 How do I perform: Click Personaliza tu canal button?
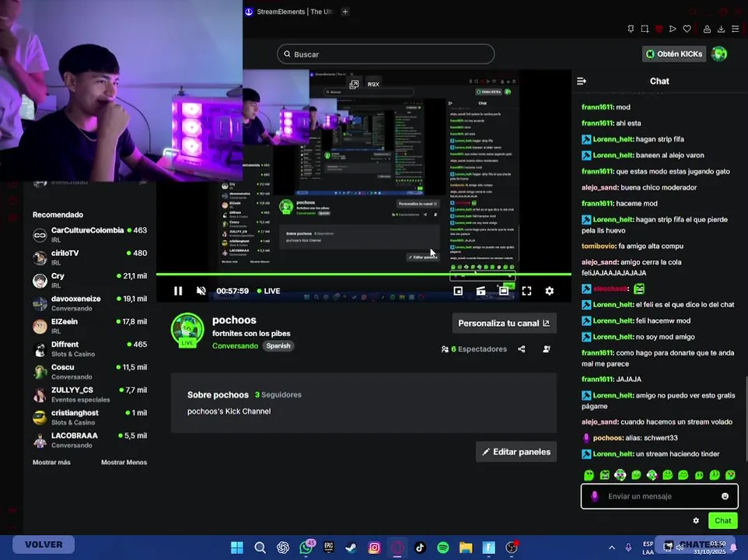coord(504,324)
